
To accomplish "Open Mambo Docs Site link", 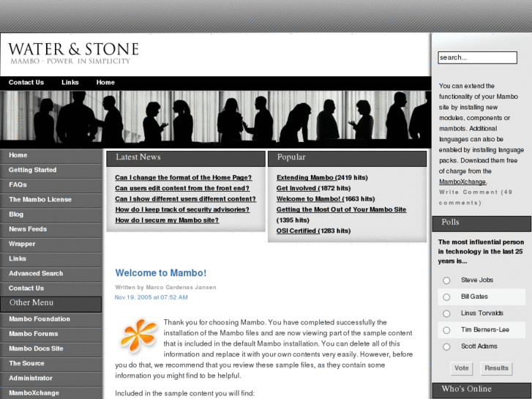I will tap(51, 348).
